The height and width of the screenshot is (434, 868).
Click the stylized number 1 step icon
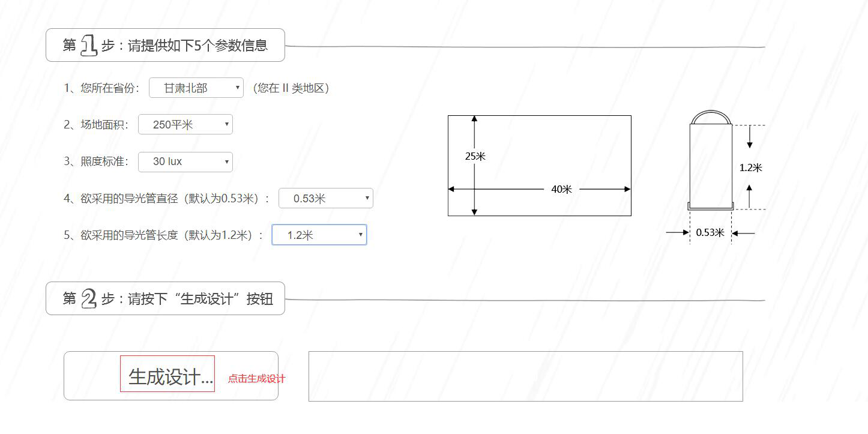89,45
